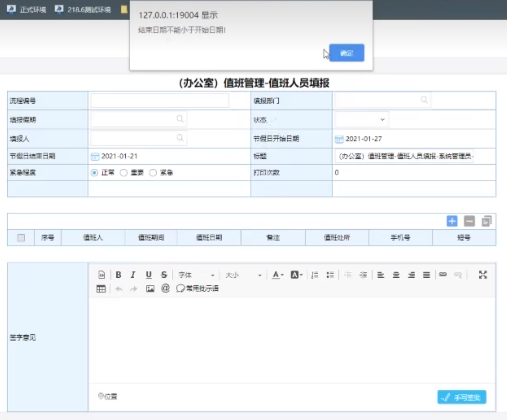Center align text in the editor
Screen dimensions: 507x420
click(x=396, y=275)
